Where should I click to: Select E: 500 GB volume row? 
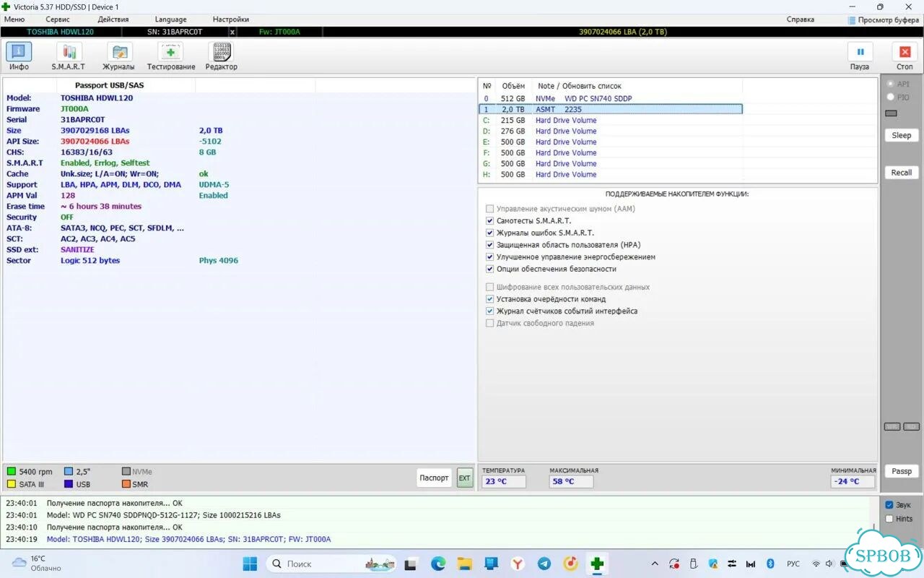[x=611, y=142]
